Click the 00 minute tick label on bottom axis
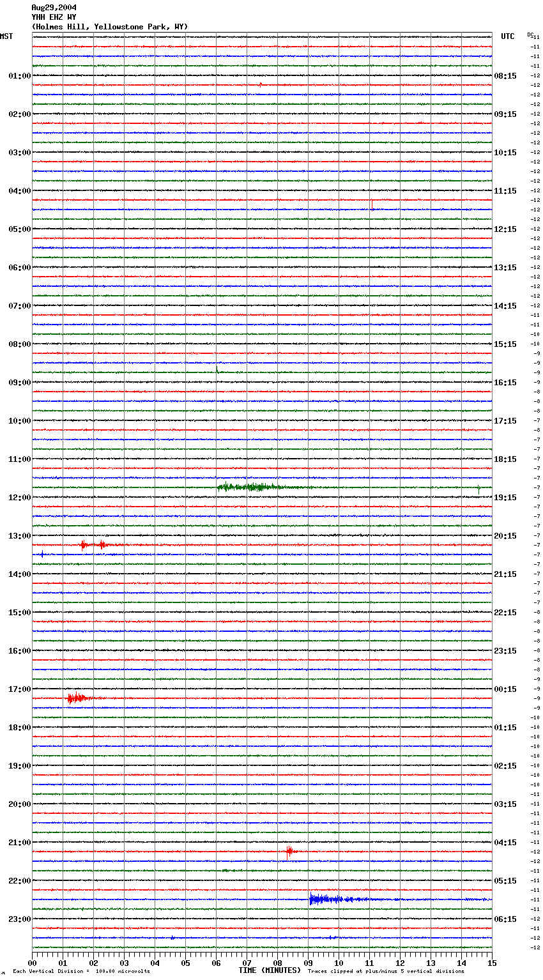 click(32, 963)
